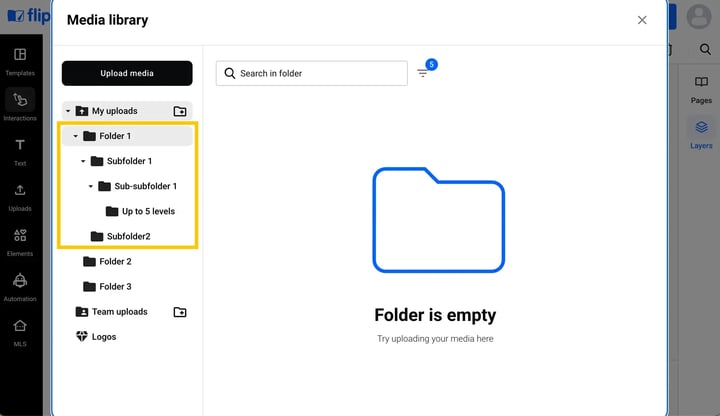Select Folder 1 in the tree
The width and height of the screenshot is (720, 416).
pos(127,136)
